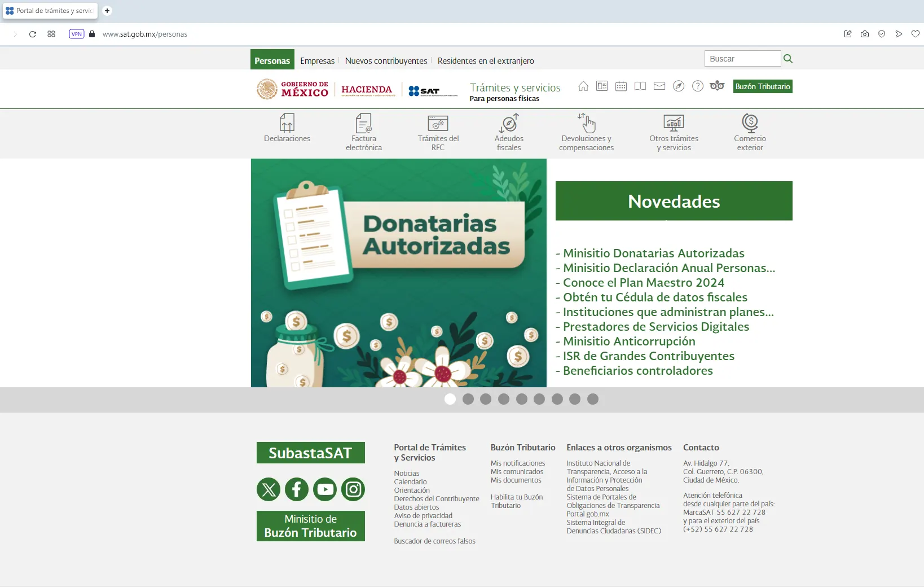Click into the Buscar search field
The image size is (924, 587).
[x=742, y=59]
